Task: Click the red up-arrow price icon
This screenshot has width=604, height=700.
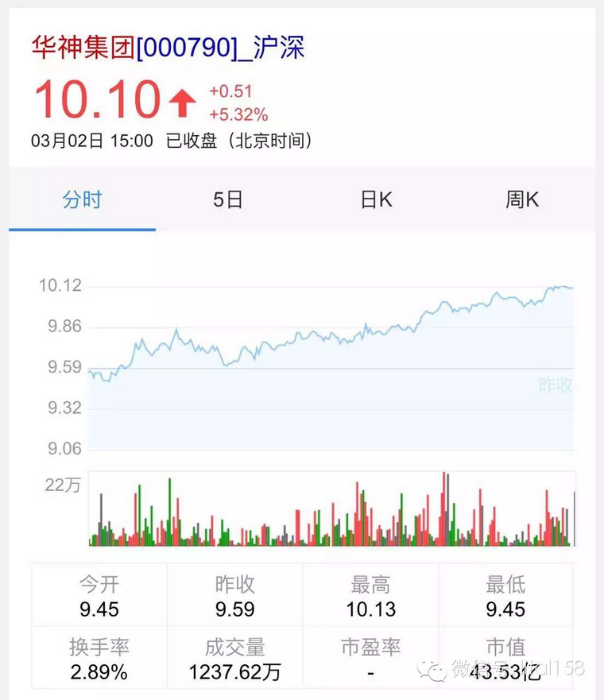Action: point(182,102)
